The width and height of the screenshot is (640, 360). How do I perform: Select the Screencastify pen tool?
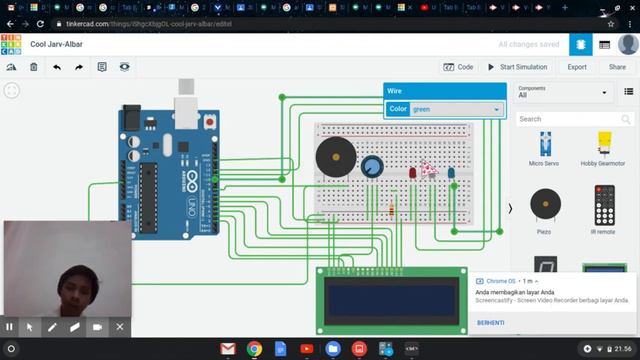pos(52,327)
